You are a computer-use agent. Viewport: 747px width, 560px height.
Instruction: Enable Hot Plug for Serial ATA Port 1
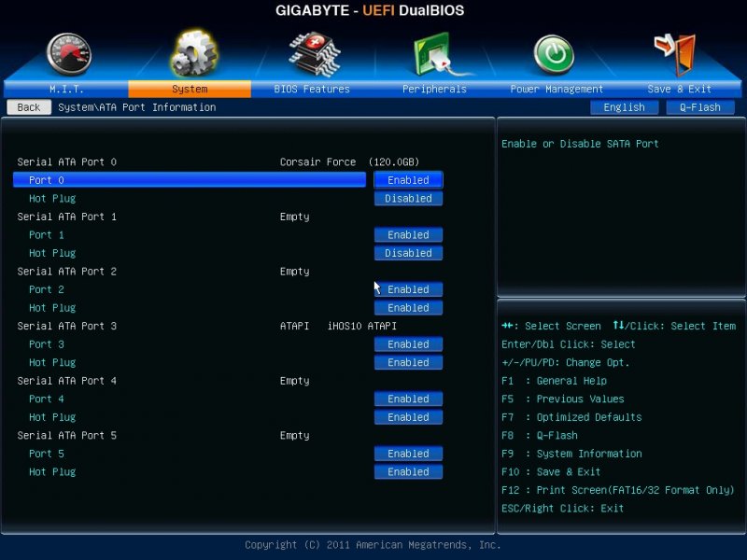tap(408, 253)
